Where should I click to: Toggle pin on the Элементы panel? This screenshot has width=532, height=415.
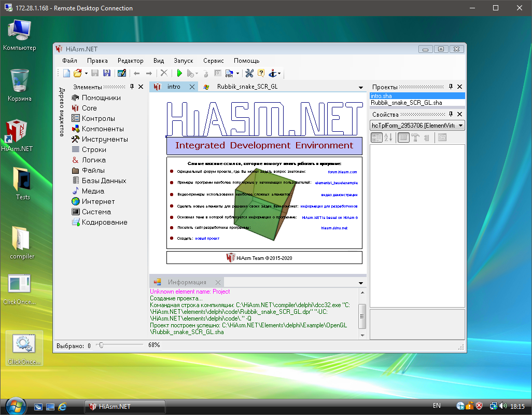coord(132,87)
